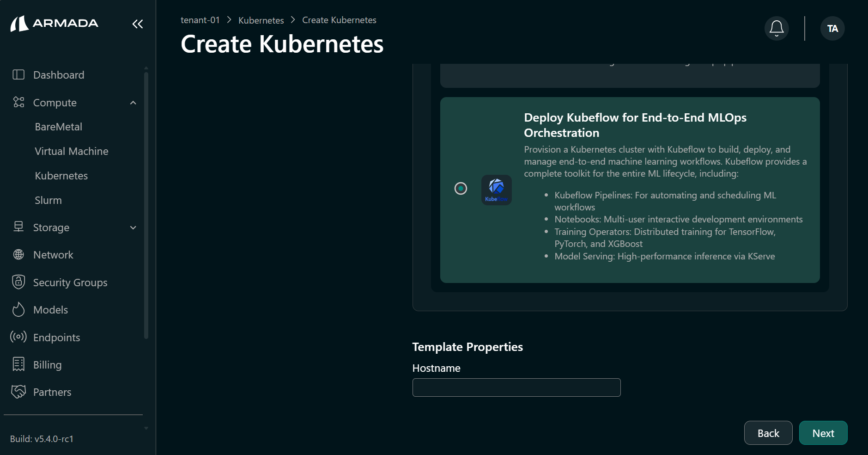Open Dashboard from sidebar
The width and height of the screenshot is (868, 455).
pos(59,75)
